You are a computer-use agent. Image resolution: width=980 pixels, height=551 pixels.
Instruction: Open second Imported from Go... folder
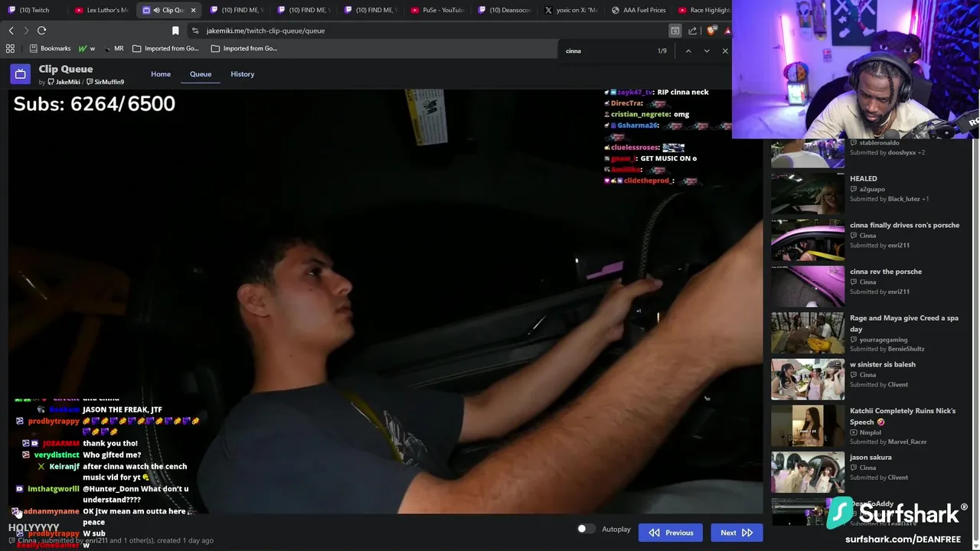[244, 48]
